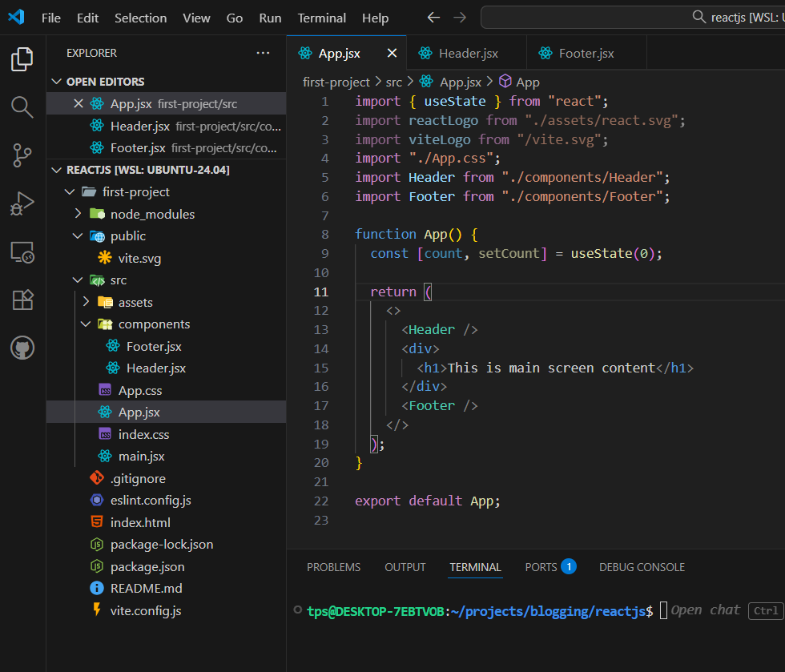Viewport: 785px width, 672px height.
Task: Open Run and Debug view icon
Action: pyautogui.click(x=22, y=203)
